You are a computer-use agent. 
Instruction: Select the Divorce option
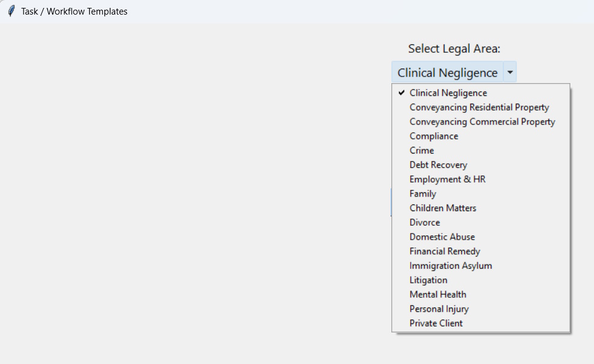click(425, 223)
